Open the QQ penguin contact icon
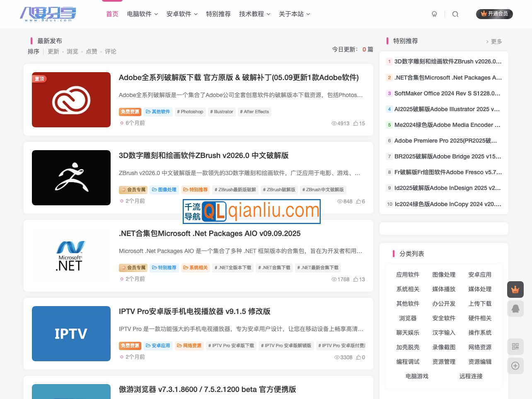 click(x=515, y=309)
